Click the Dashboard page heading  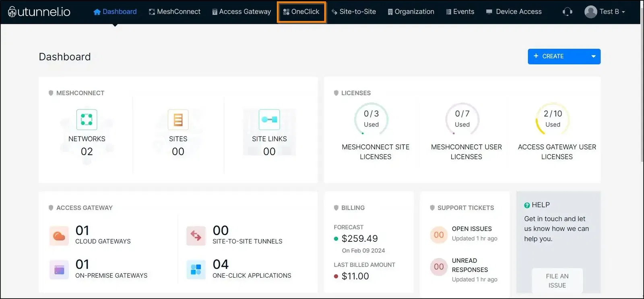65,57
